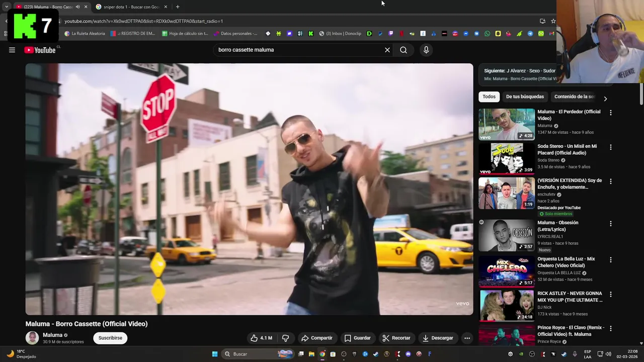Open Maluma channel avatar

tap(32, 338)
